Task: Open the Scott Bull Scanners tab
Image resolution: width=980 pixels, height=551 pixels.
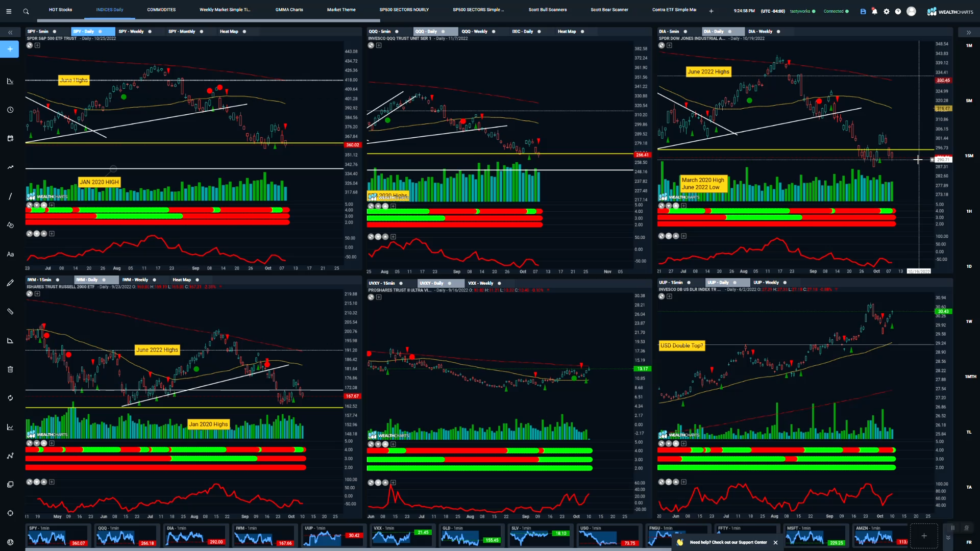Action: 548,10
